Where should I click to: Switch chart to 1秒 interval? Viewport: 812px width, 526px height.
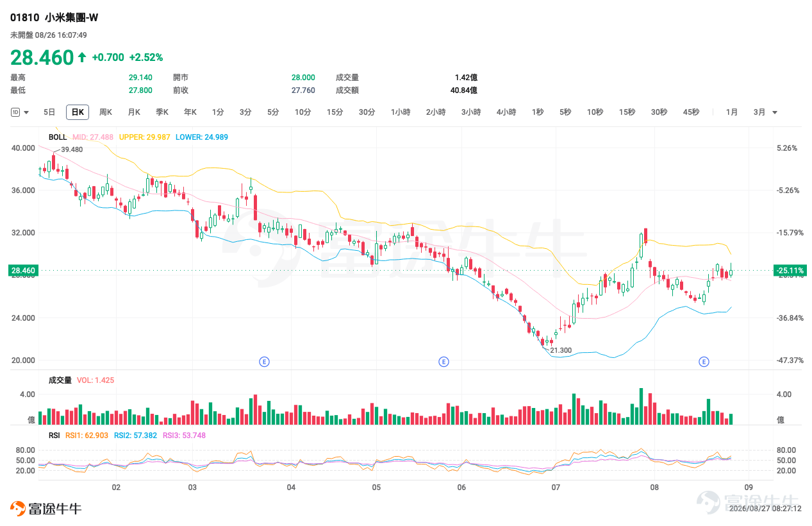pyautogui.click(x=538, y=112)
